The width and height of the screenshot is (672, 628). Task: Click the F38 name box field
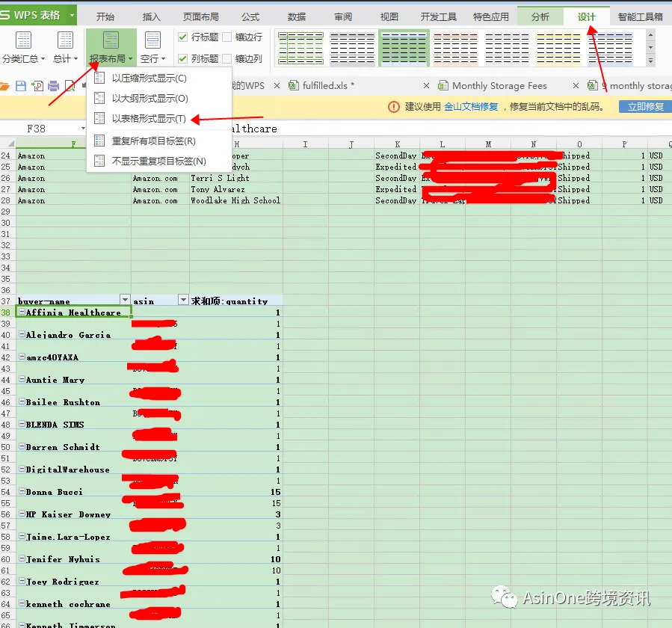pos(43,129)
